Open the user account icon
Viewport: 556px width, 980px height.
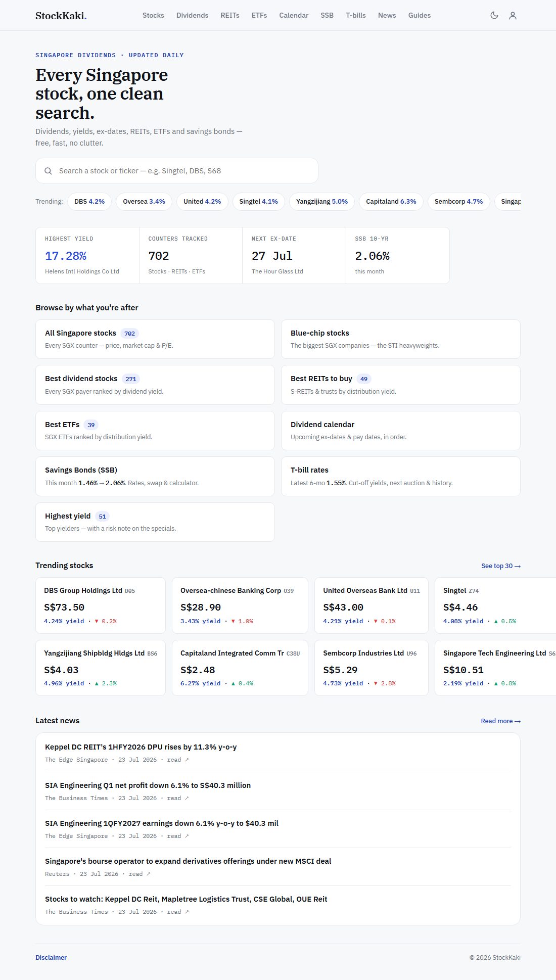click(513, 15)
